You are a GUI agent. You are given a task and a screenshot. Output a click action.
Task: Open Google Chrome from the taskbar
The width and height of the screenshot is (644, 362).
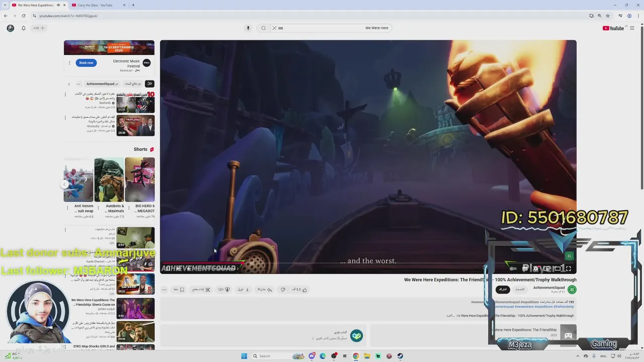[x=356, y=356]
